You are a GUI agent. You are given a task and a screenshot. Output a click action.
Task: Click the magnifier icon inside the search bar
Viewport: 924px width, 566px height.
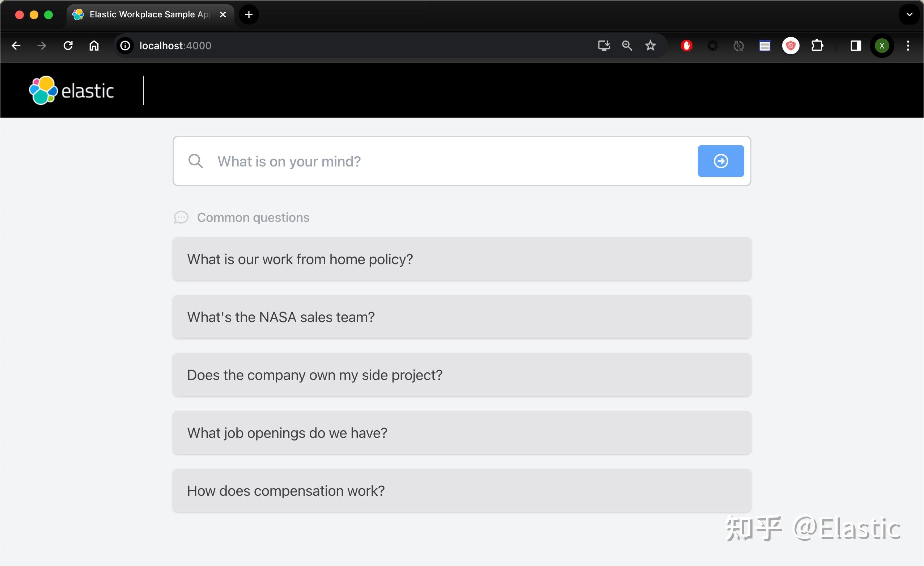[x=195, y=161]
